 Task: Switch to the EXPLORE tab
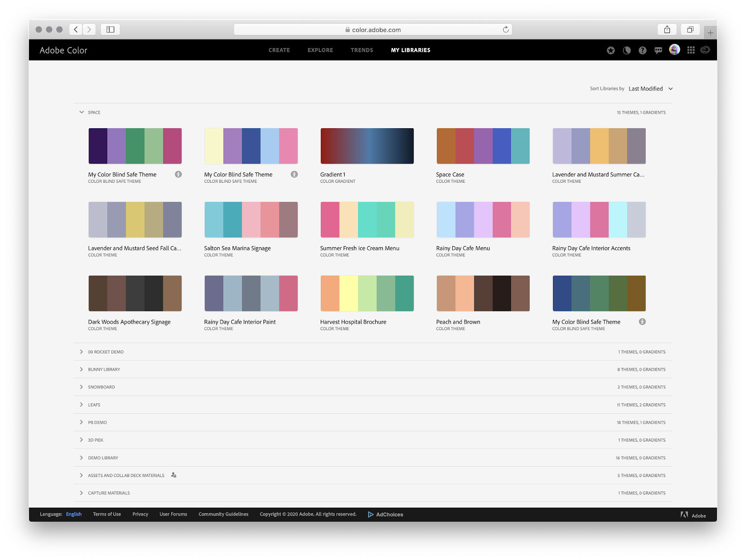coord(320,50)
